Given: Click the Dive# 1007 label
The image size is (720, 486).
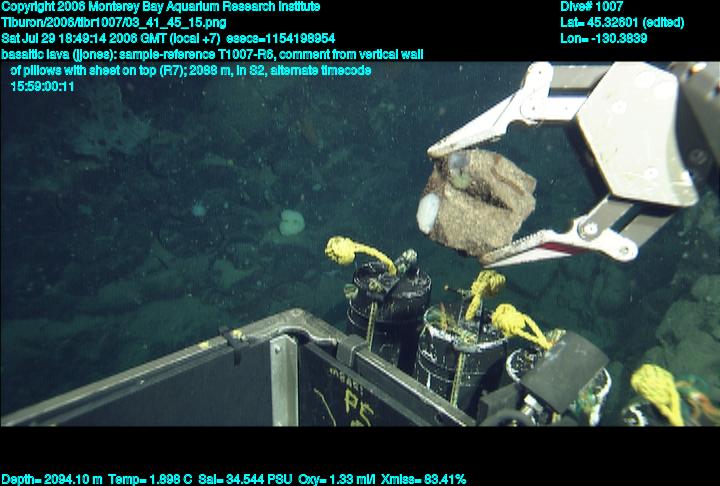Looking at the screenshot, I should point(591,6).
